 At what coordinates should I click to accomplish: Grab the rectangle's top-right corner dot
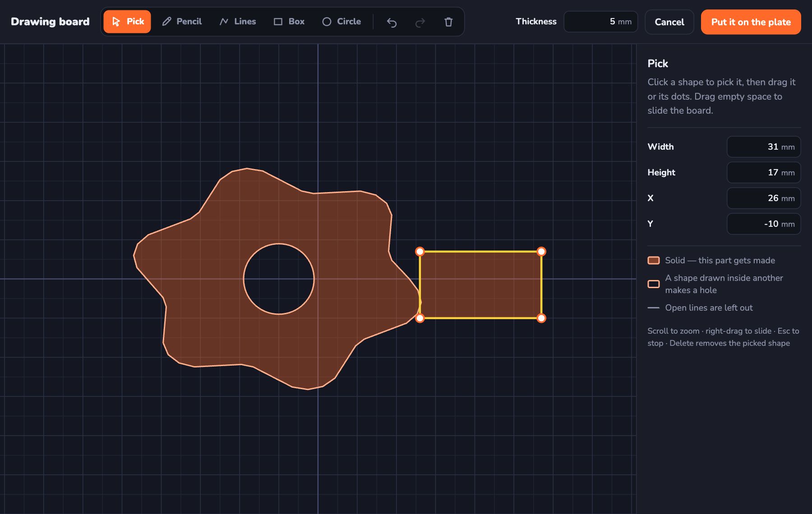[541, 252]
